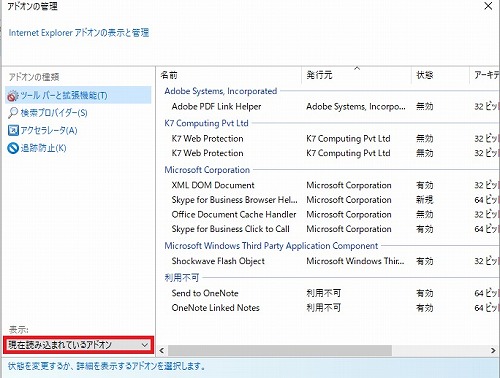Select Skype for Business Click to Call
The image size is (500, 378).
pyautogui.click(x=230, y=229)
